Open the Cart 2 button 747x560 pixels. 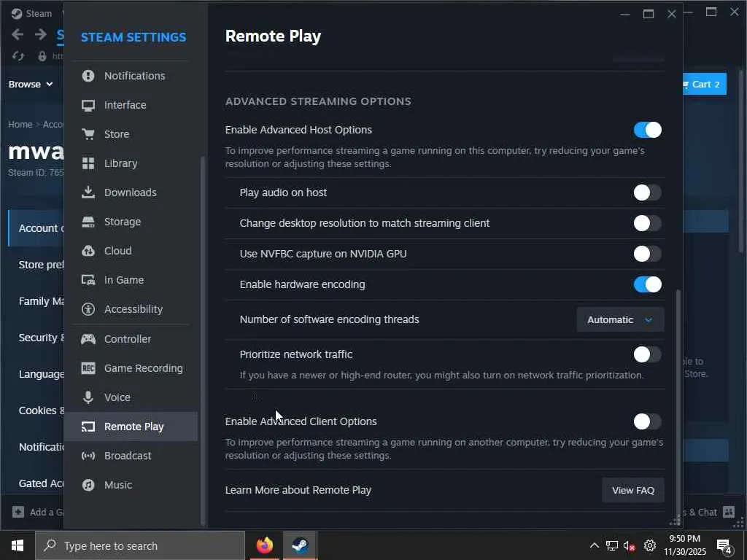[x=705, y=85]
